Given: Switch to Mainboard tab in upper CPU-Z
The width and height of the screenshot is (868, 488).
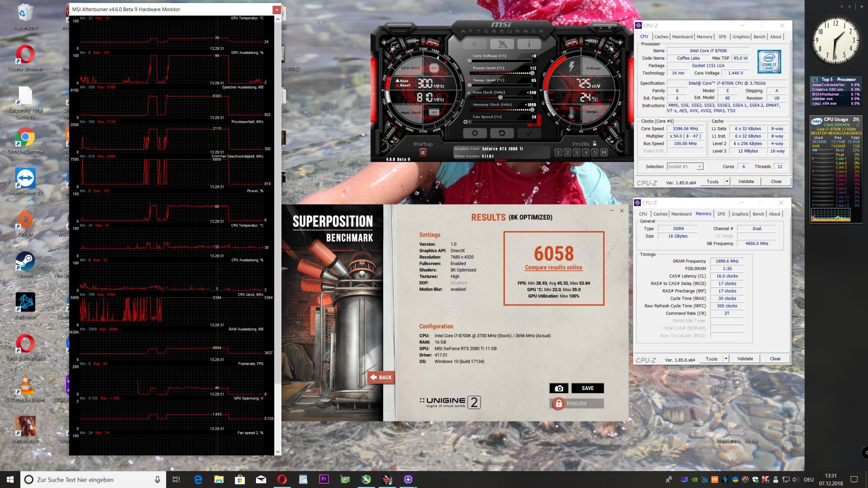Looking at the screenshot, I should click(682, 37).
